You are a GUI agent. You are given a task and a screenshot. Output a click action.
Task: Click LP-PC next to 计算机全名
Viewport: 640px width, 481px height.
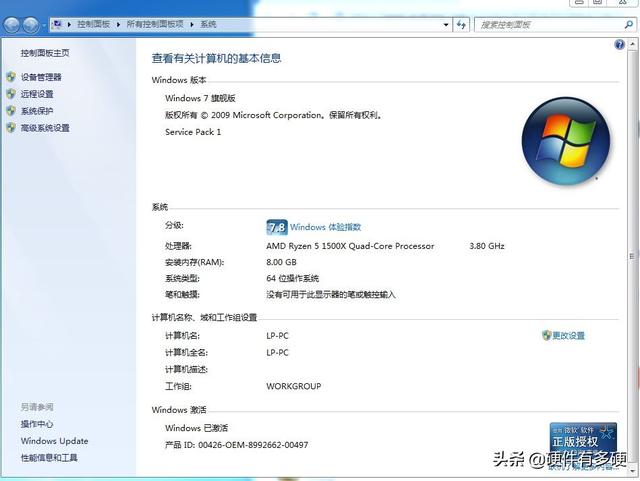tap(278, 352)
